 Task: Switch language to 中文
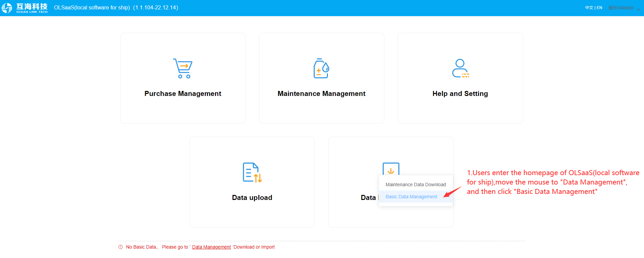[589, 8]
